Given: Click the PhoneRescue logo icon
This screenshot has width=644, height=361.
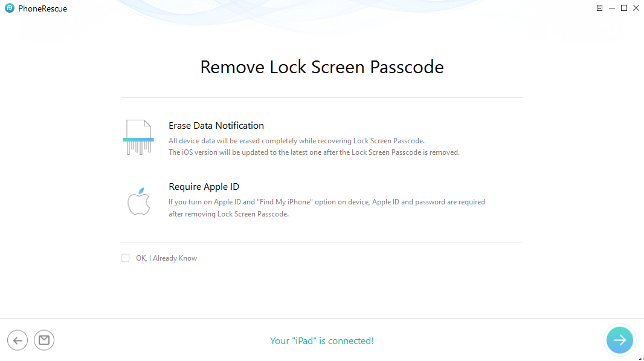Looking at the screenshot, I should click(10, 8).
